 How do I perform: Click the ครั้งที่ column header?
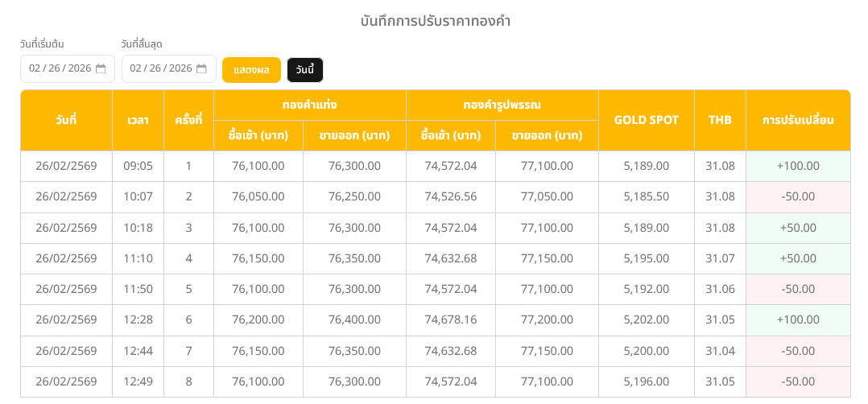pos(188,120)
